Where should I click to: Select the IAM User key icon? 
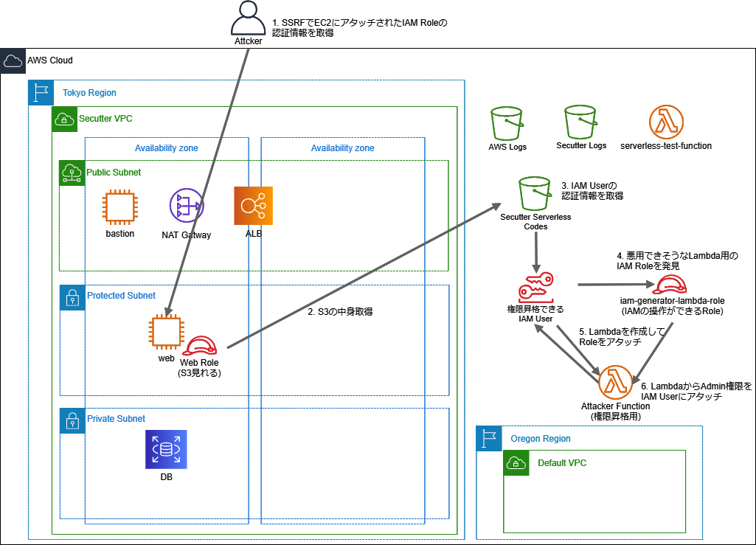(x=535, y=286)
